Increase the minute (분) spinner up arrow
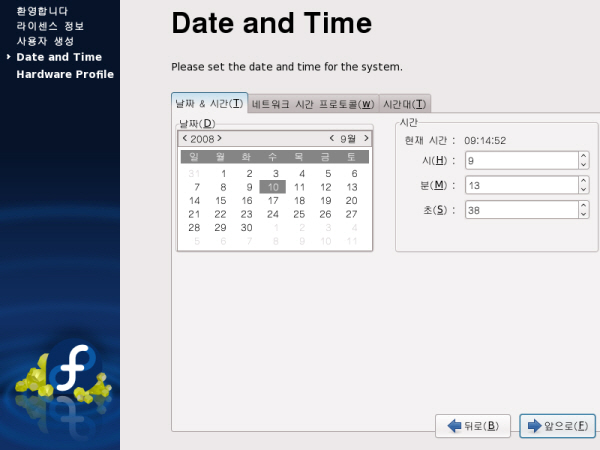This screenshot has height=450, width=600. (x=584, y=181)
